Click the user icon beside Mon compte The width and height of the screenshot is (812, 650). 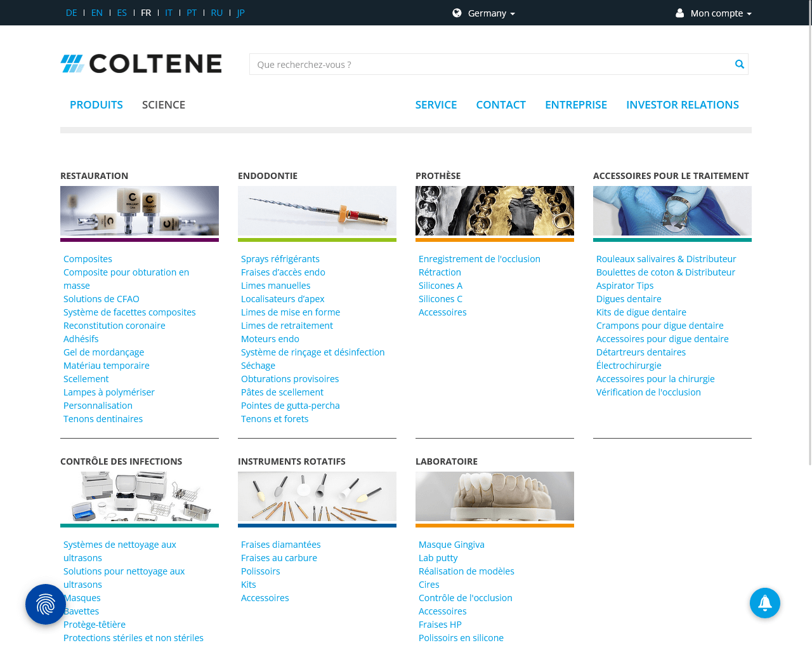[680, 13]
